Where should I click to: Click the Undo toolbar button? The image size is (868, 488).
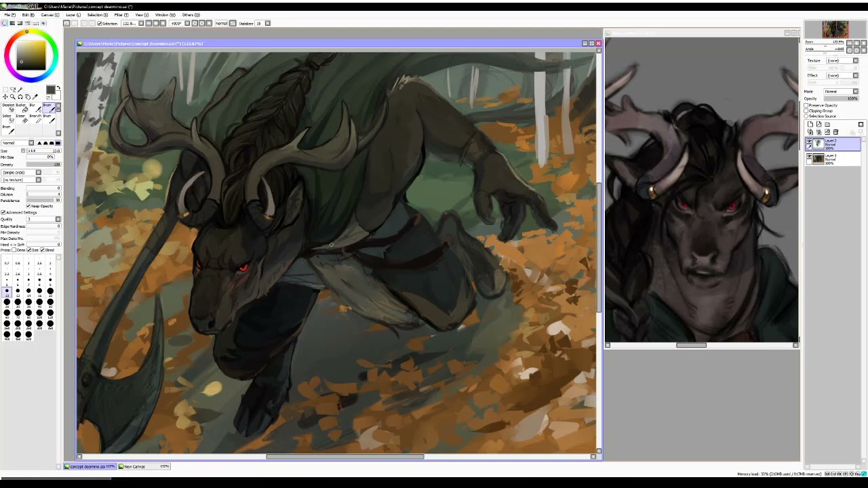pyautogui.click(x=66, y=23)
